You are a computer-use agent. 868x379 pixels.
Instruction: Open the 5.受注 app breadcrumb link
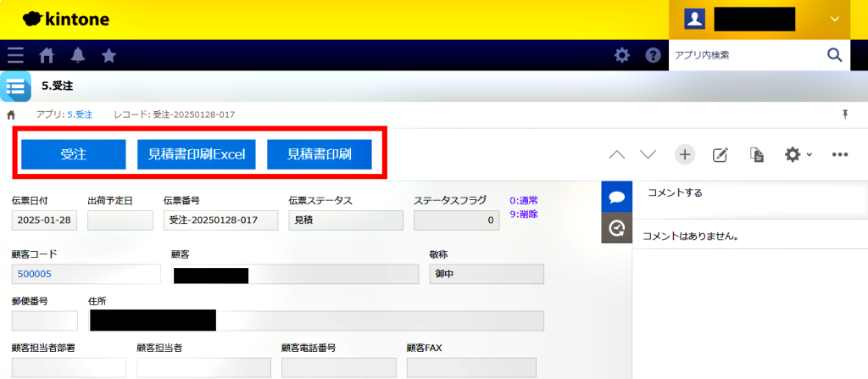80,114
